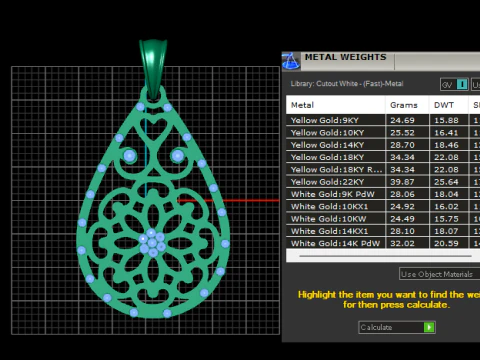This screenshot has width=480, height=360.
Task: Select row White Gold:9K PdW
Action: point(383,194)
